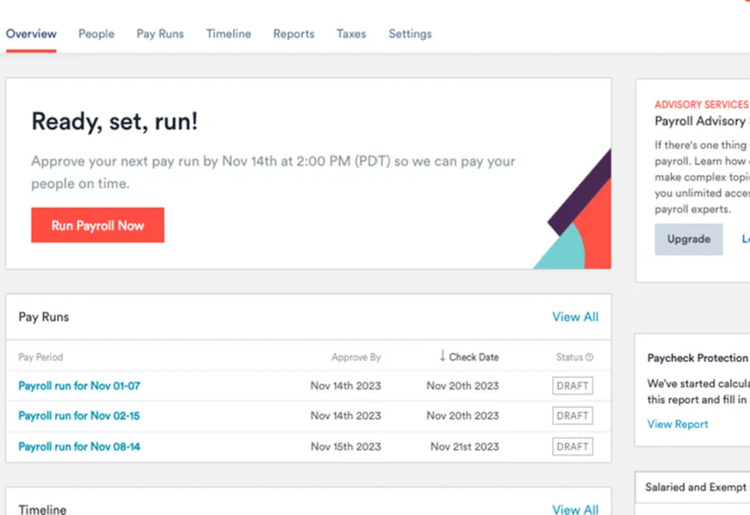Open the View Report link

point(677,424)
